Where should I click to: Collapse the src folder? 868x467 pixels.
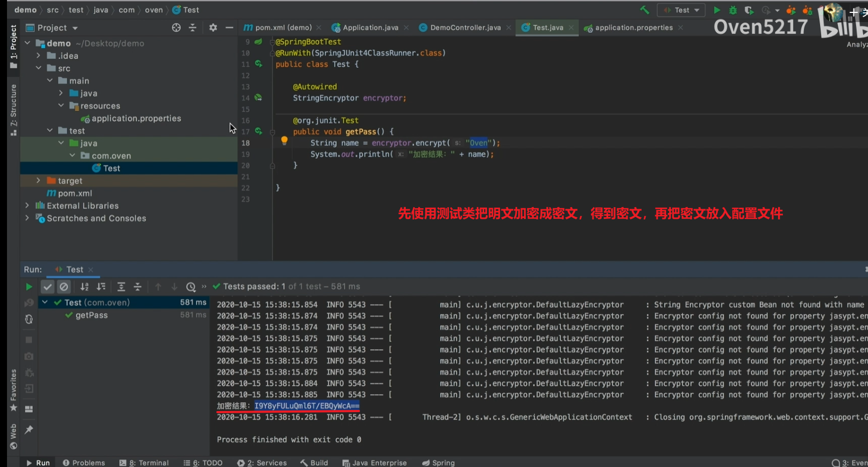(x=38, y=68)
